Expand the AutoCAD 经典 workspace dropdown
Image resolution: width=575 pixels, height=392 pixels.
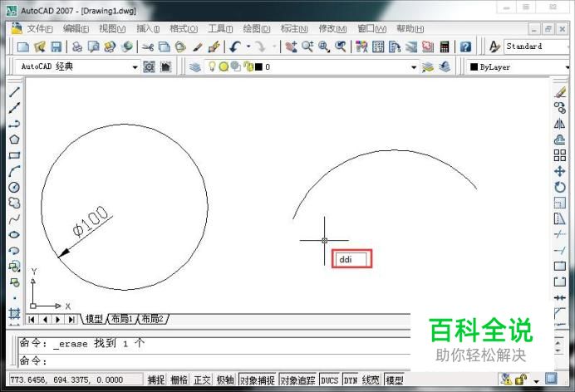[135, 67]
